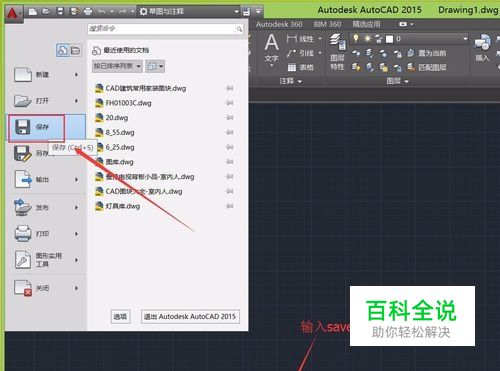Viewport: 500px width, 371px height.
Task: Expand the 输出 submenu arrow
Action: pos(76,180)
